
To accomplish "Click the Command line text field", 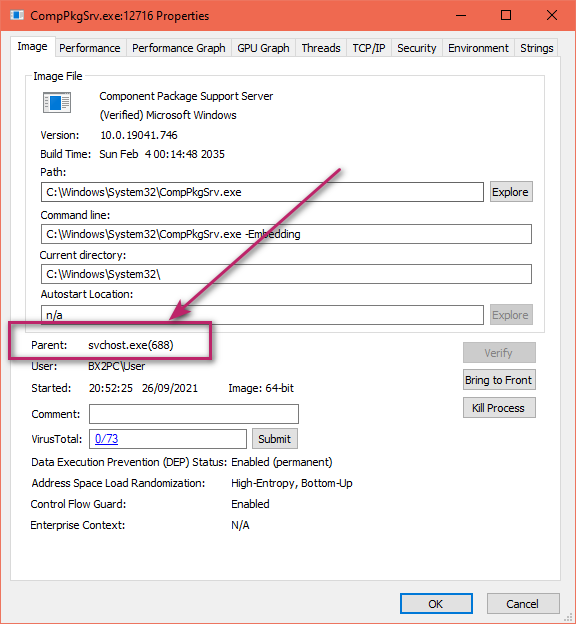I will click(286, 234).
